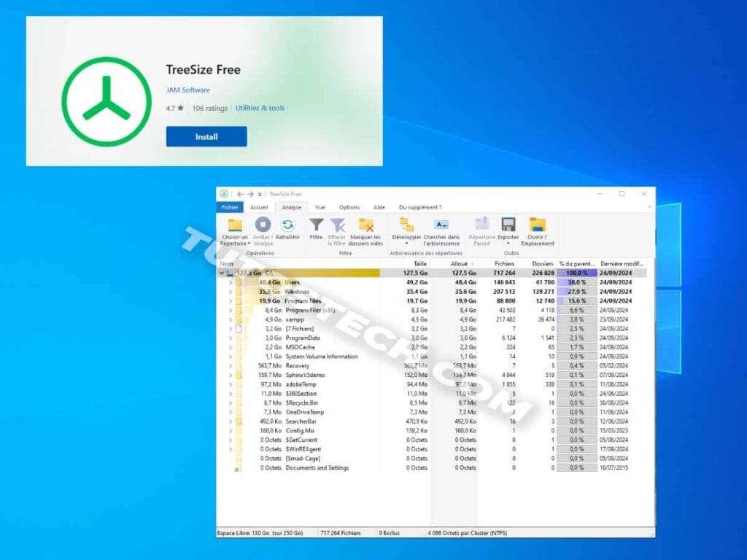Open Chercher dans l'arborescence

(x=441, y=225)
